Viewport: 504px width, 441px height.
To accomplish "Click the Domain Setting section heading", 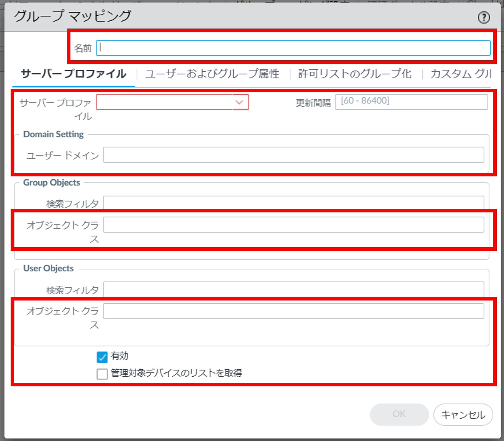I will (53, 134).
